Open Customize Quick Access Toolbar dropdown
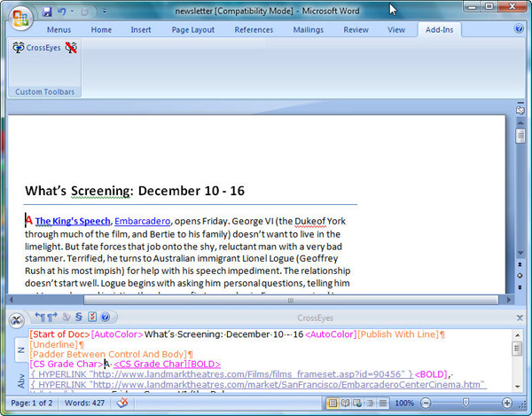Image resolution: width=532 pixels, height=416 pixels. pyautogui.click(x=105, y=12)
